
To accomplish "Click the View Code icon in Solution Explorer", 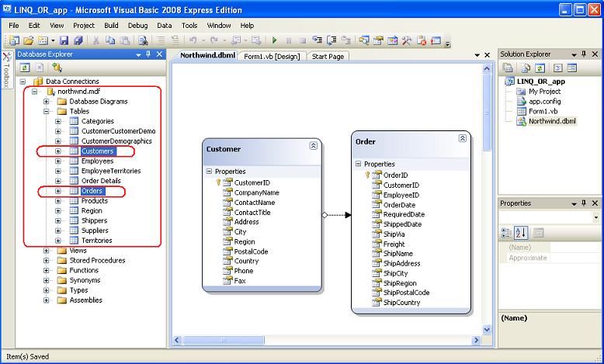I will point(557,68).
